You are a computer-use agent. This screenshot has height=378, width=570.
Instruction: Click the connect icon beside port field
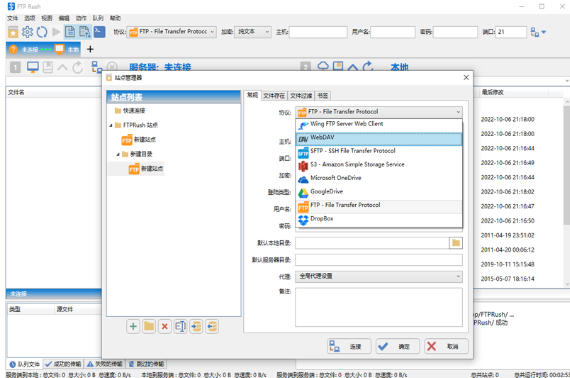coord(535,32)
